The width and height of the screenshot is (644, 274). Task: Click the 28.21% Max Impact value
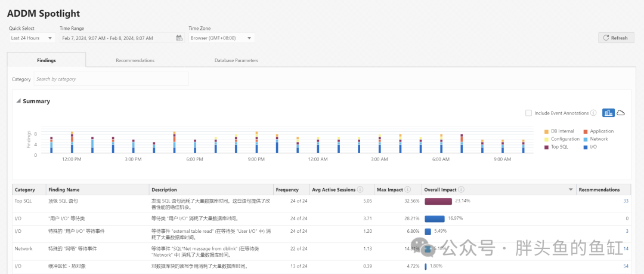(x=411, y=218)
